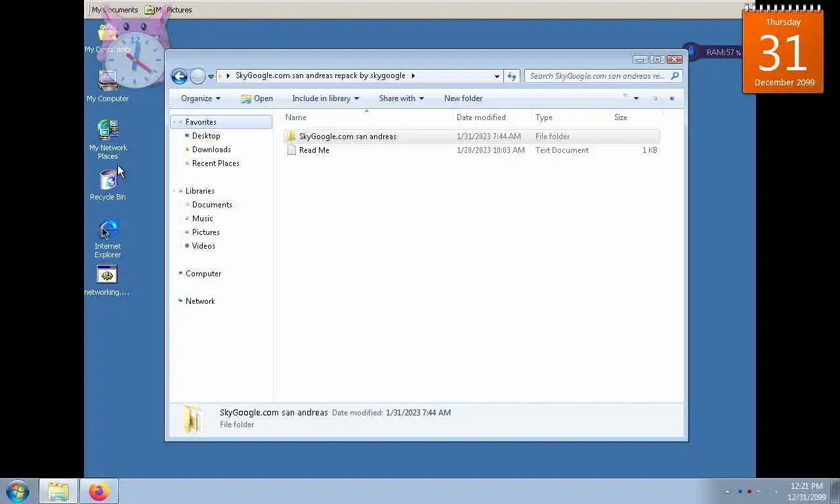Open the recent pages dropdown beside forward arrow

pyautogui.click(x=211, y=76)
